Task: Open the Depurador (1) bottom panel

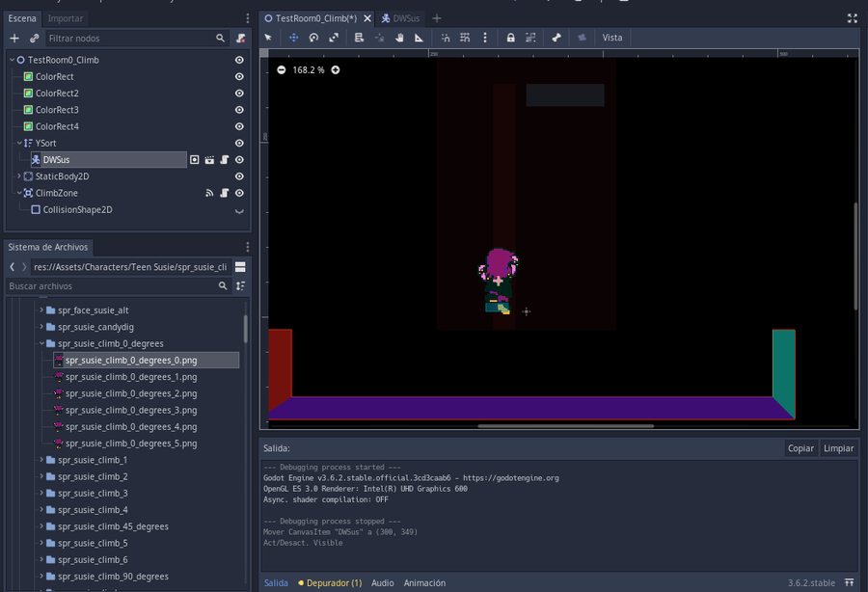Action: [x=330, y=582]
